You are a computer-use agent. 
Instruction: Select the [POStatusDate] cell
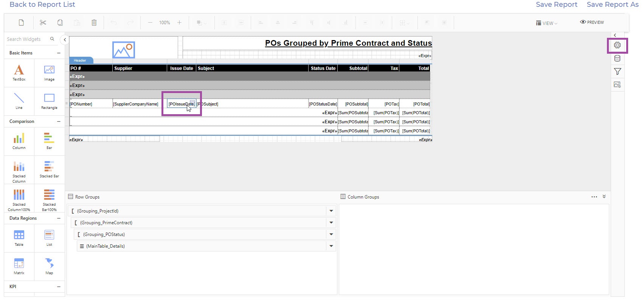point(323,104)
